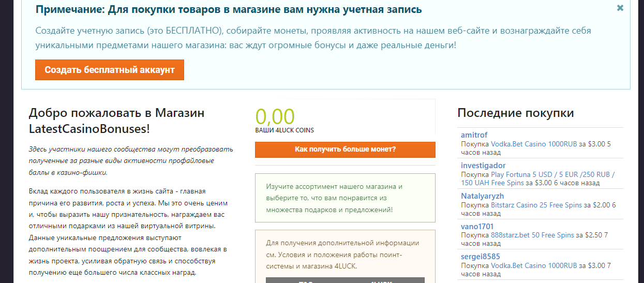The height and width of the screenshot is (283, 644).
Task: Go to vano1701's profile
Action: 477,227
